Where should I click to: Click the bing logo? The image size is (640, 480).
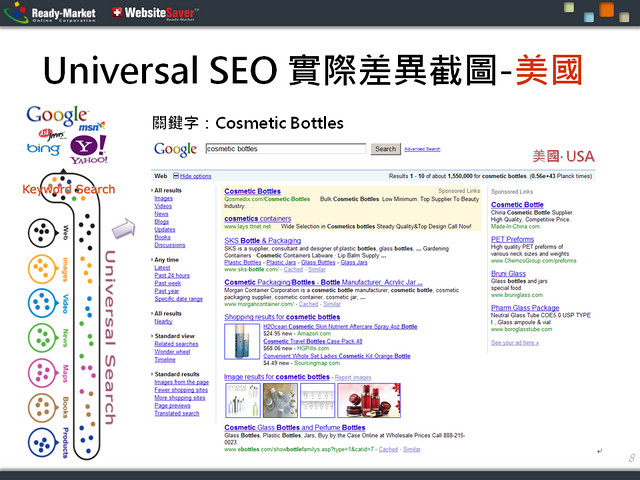tap(43, 148)
